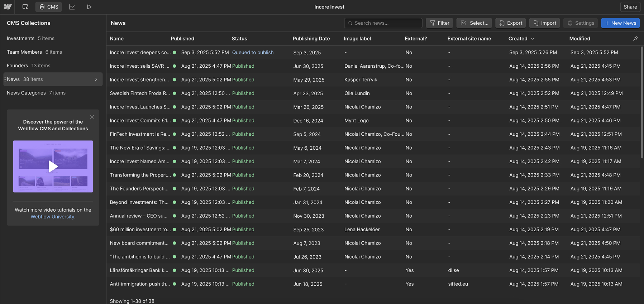The width and height of the screenshot is (644, 304).
Task: Sort by Publishing Date column header
Action: tap(311, 39)
